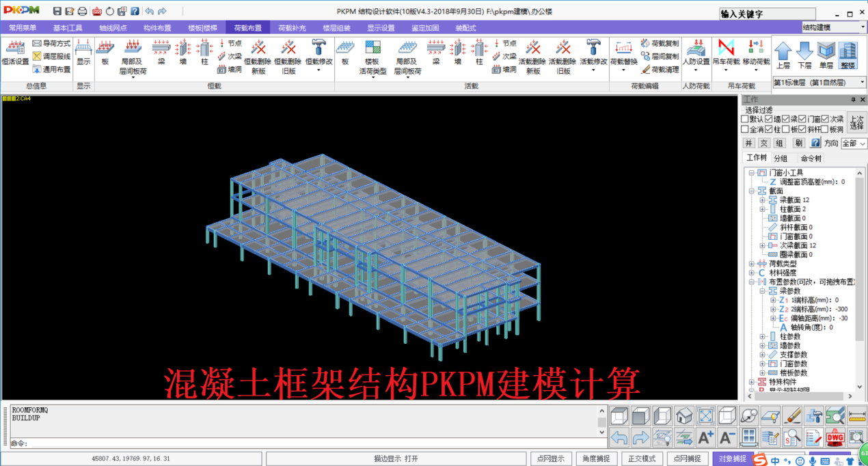Click the DWG export icon in bottom toolbar
This screenshot has width=868, height=466.
pos(835,437)
